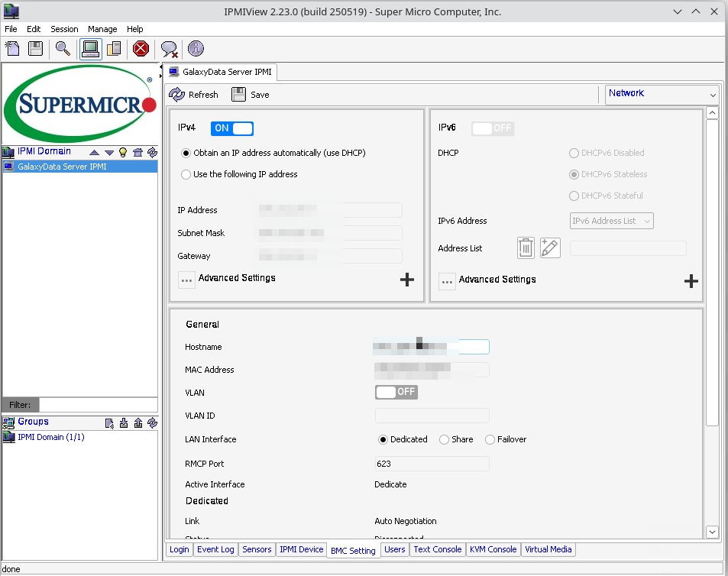Switch to the Text Console tab

438,549
